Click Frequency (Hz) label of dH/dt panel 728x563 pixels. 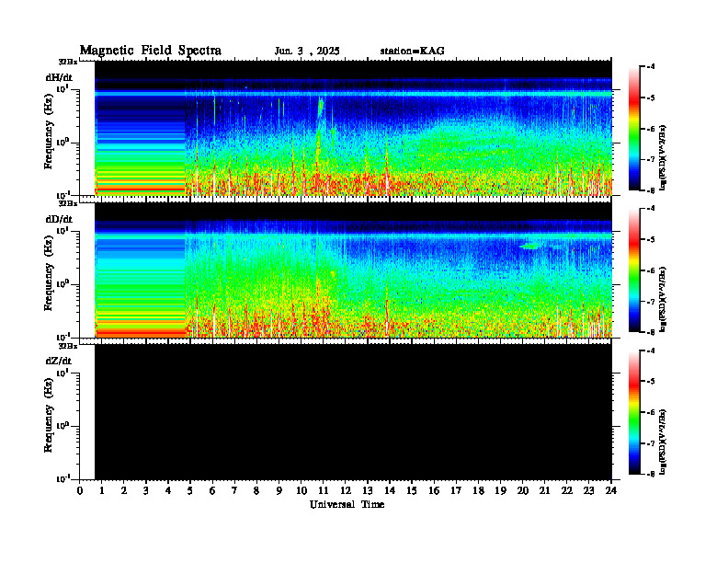[x=49, y=133]
